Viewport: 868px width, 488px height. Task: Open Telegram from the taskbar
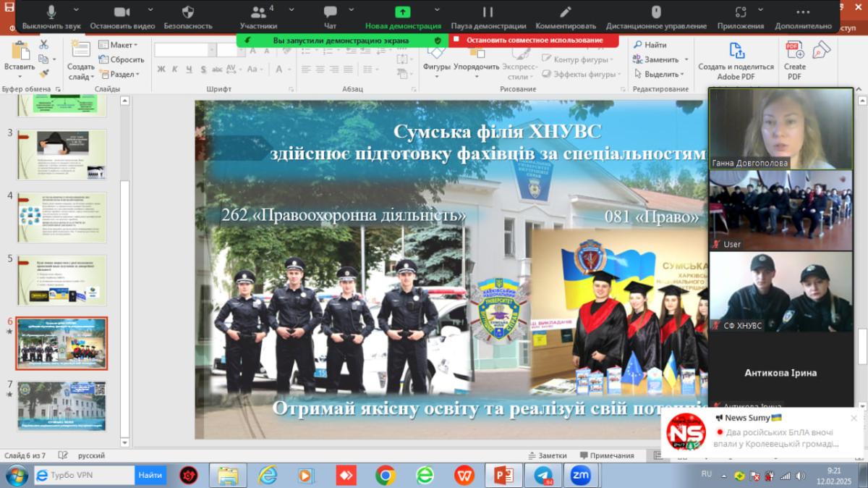(x=543, y=475)
